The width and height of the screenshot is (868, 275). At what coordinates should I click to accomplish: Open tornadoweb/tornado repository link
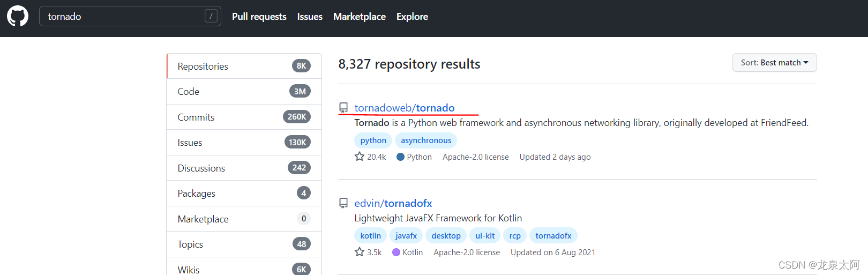(x=405, y=108)
